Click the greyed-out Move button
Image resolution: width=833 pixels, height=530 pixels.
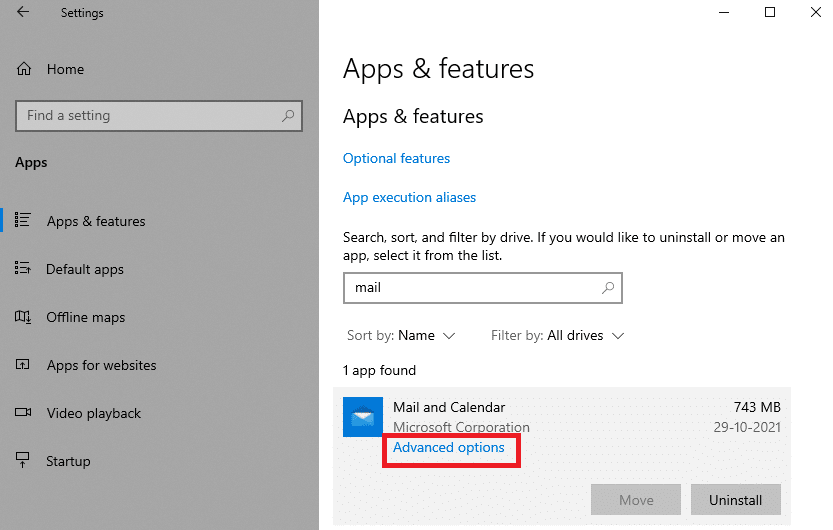636,500
